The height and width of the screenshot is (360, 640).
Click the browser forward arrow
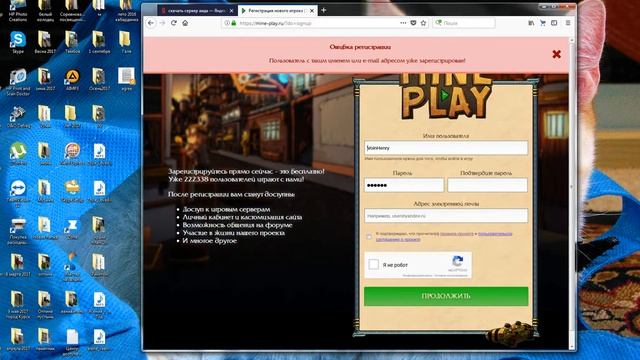[162, 23]
